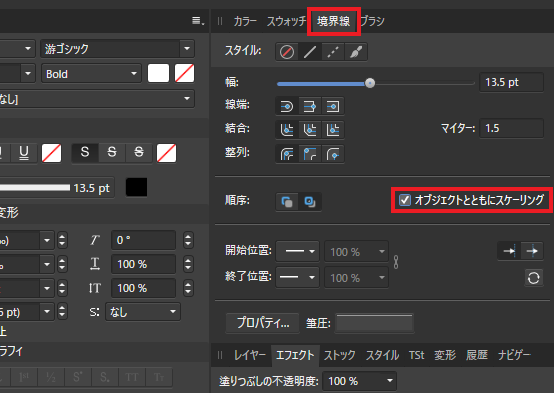Click the black stroke color swatch

click(x=137, y=187)
